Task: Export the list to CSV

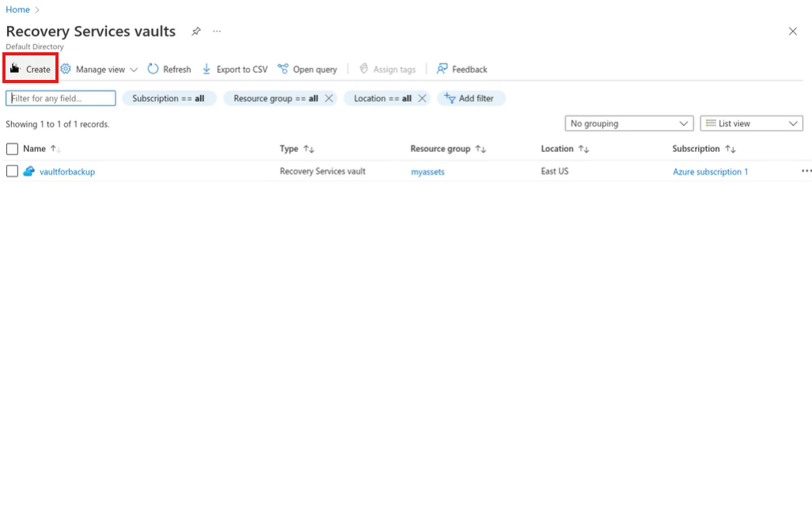Action: coord(234,70)
